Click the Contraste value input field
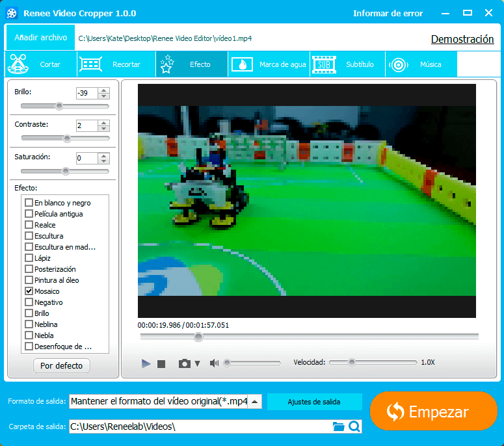This screenshot has width=504, height=446. click(x=86, y=125)
